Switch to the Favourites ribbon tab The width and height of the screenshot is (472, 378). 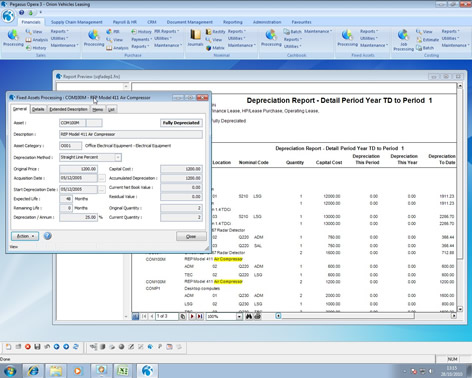coord(301,22)
